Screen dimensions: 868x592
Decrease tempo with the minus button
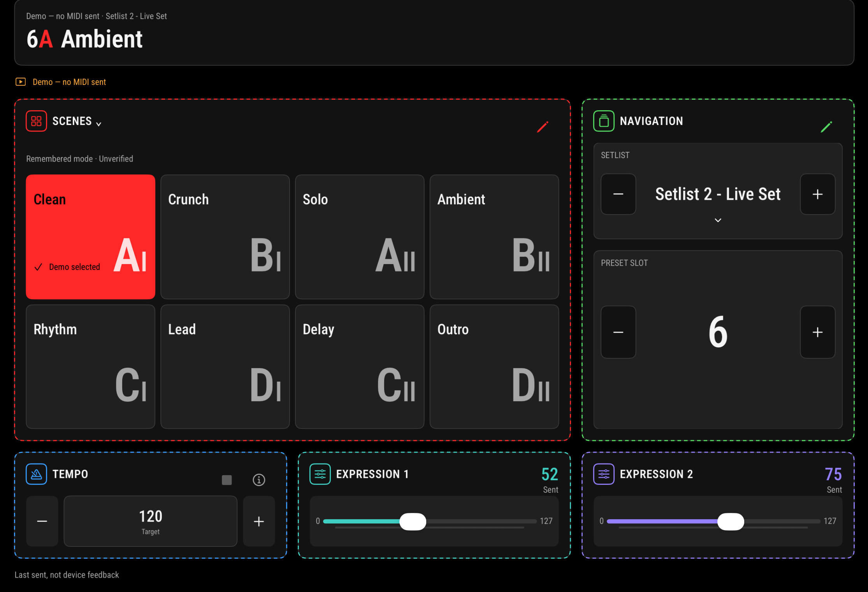click(x=42, y=521)
